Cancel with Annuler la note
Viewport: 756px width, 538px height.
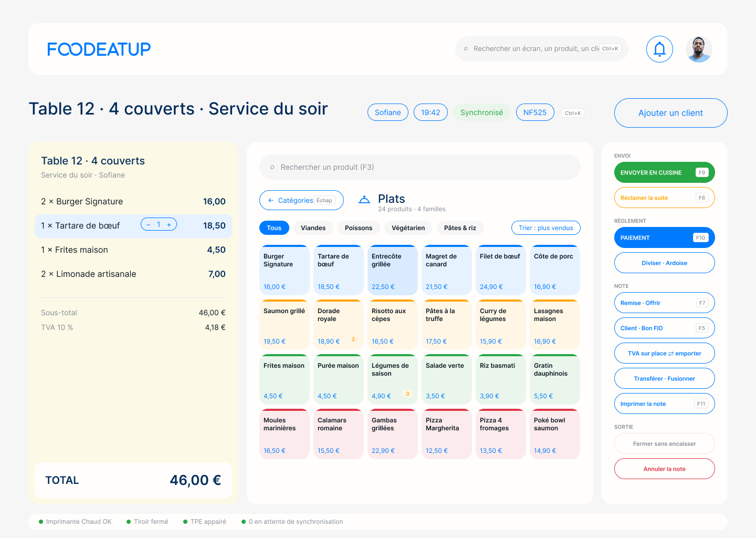[665, 469]
